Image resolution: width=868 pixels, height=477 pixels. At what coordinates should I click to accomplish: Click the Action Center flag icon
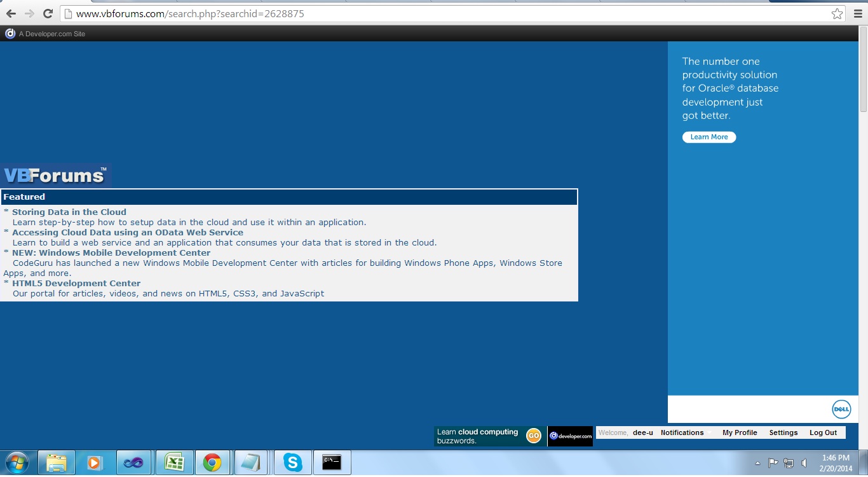(773, 463)
